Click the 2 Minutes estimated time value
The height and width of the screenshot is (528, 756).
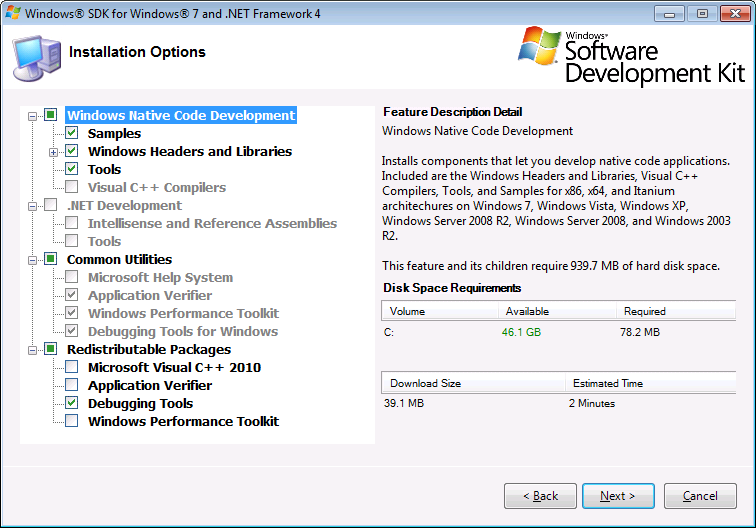click(x=592, y=403)
